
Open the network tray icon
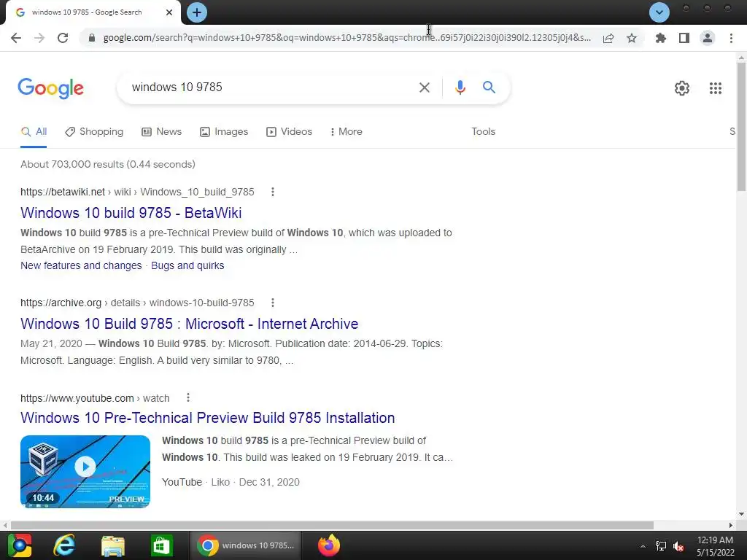coord(661,546)
